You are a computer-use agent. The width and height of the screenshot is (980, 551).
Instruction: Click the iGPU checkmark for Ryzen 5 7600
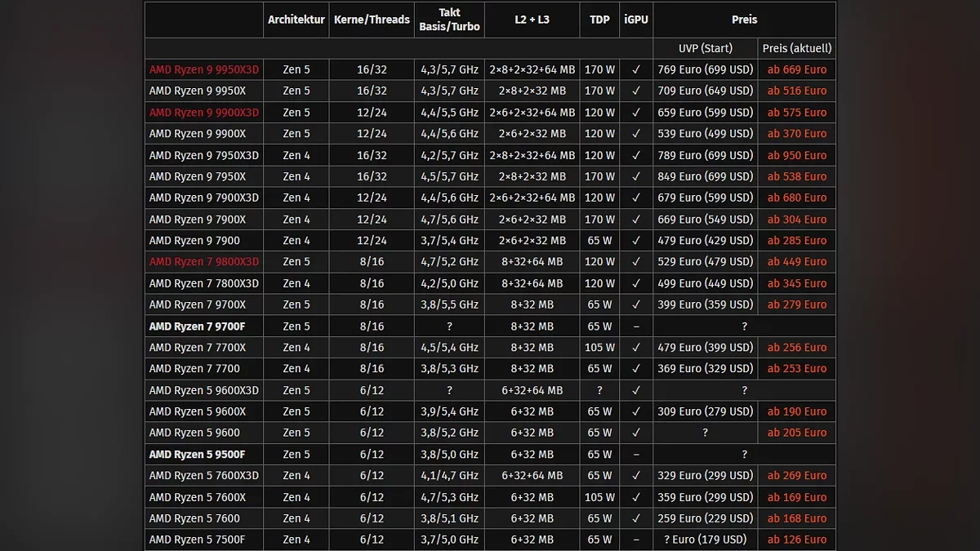coord(635,518)
